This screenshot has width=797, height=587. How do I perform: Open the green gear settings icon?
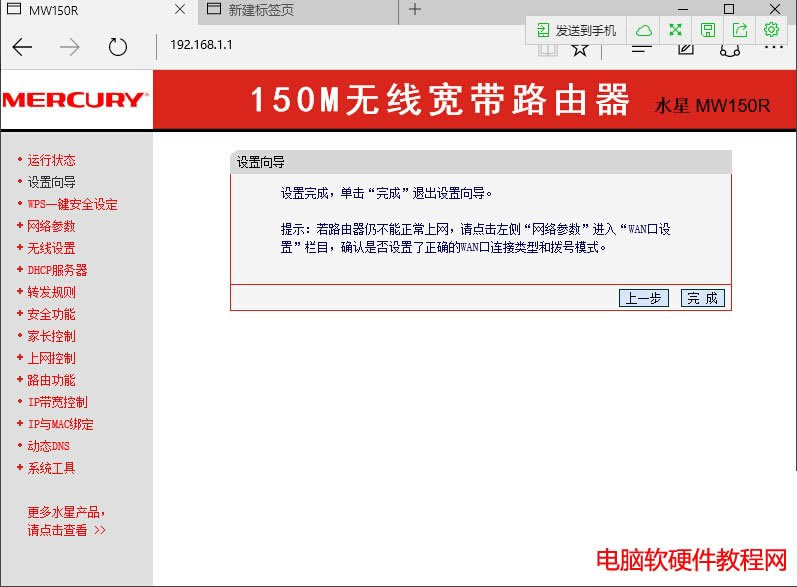click(771, 30)
